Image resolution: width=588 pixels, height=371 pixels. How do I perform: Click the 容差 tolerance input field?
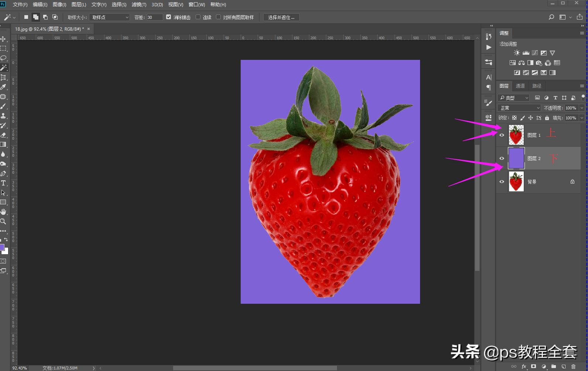coord(154,17)
